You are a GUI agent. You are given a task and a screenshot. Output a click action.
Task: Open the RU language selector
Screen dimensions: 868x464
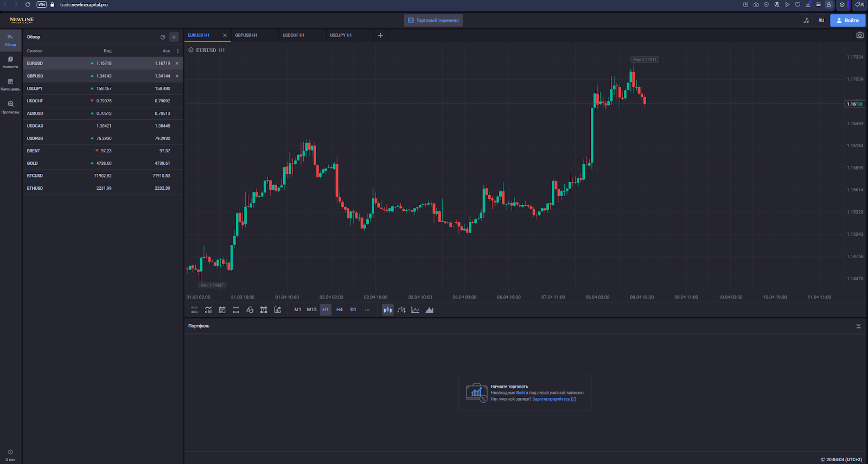[821, 21]
